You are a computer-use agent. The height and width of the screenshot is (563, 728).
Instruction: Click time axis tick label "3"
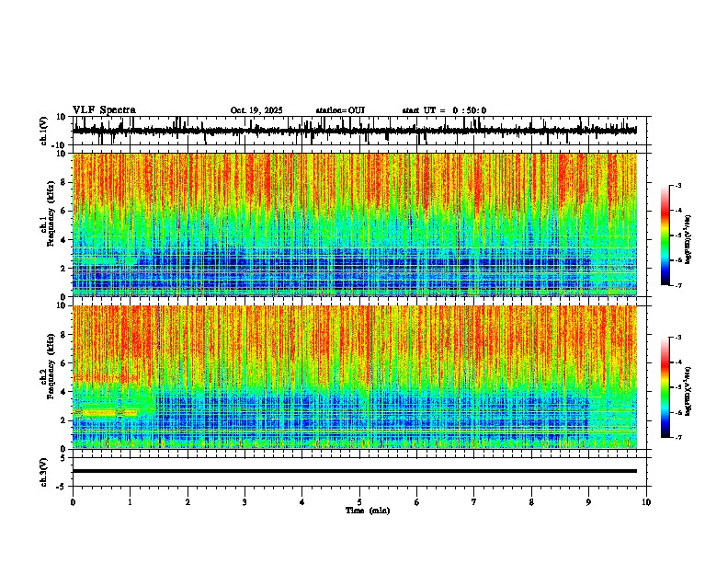click(245, 502)
